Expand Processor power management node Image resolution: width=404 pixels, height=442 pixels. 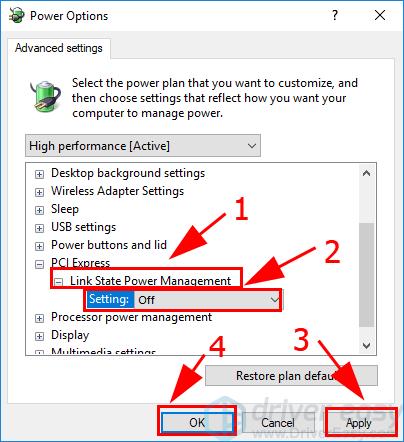tap(39, 318)
